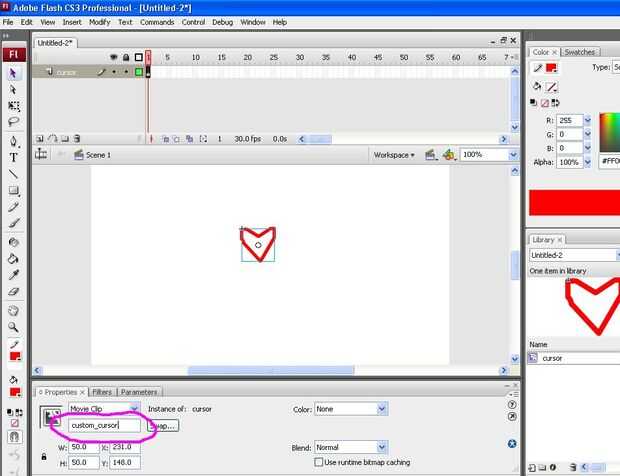The image size is (620, 476).
Task: Select the Pen tool
Action: (x=13, y=141)
